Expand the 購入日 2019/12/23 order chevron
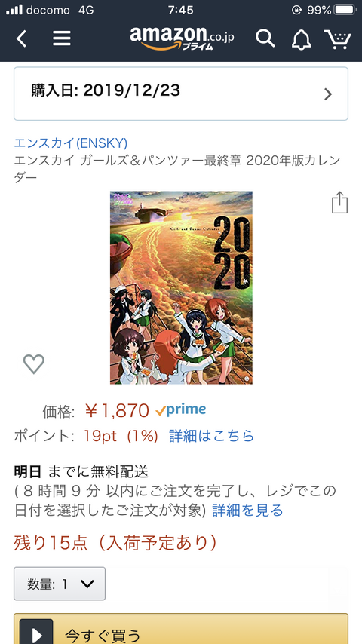Screen dimensions: 362x644 (328, 94)
